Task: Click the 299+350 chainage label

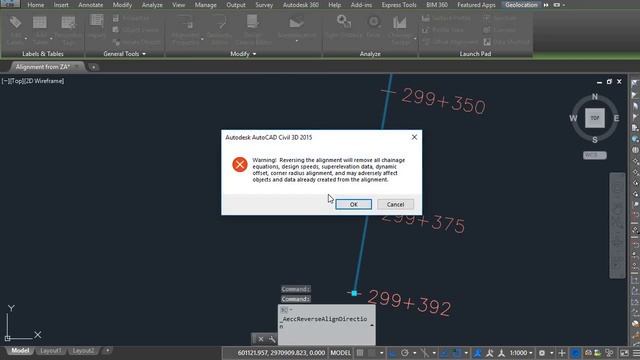Action: click(444, 101)
